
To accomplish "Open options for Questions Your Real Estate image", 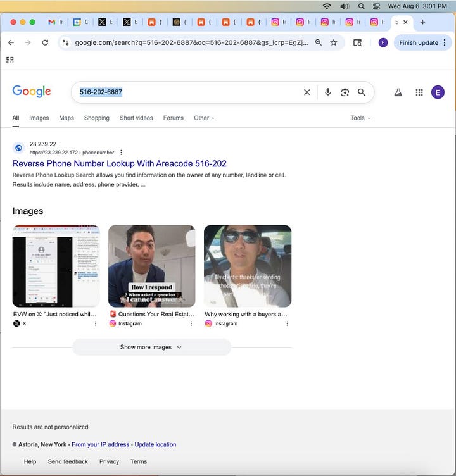I will click(191, 323).
